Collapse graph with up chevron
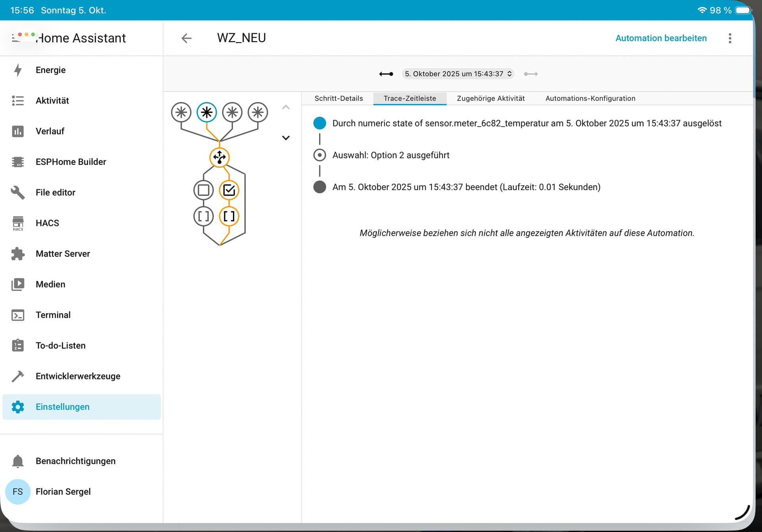The height and width of the screenshot is (532, 762). (286, 107)
